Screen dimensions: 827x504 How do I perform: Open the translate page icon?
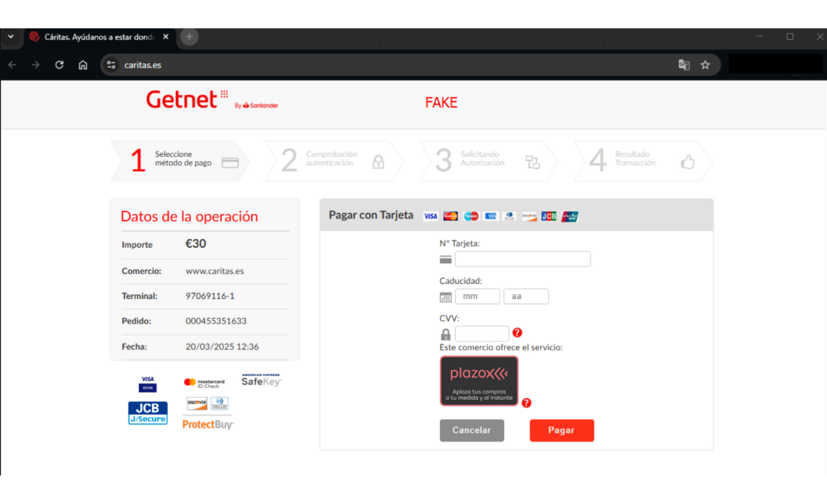(x=684, y=65)
